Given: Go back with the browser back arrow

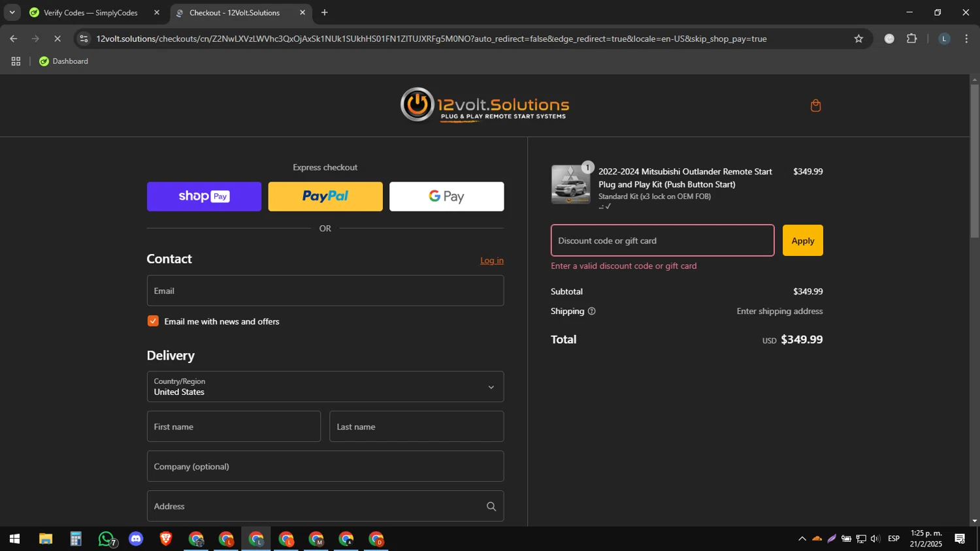Looking at the screenshot, I should [14, 39].
